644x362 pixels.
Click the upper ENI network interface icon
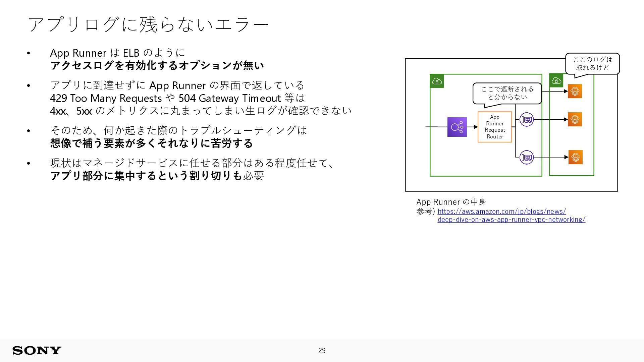(x=527, y=119)
